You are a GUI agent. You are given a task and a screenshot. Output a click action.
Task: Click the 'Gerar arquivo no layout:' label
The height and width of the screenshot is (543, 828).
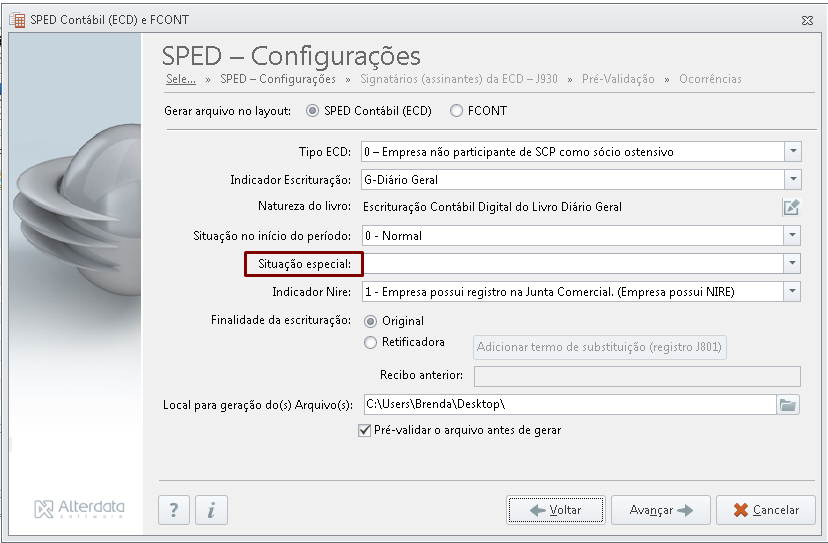pos(227,111)
